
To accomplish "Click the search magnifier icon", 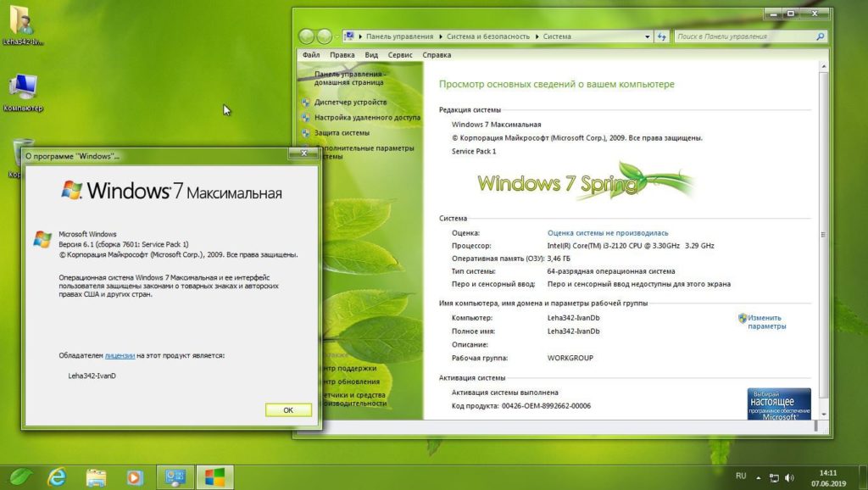I will pyautogui.click(x=820, y=36).
